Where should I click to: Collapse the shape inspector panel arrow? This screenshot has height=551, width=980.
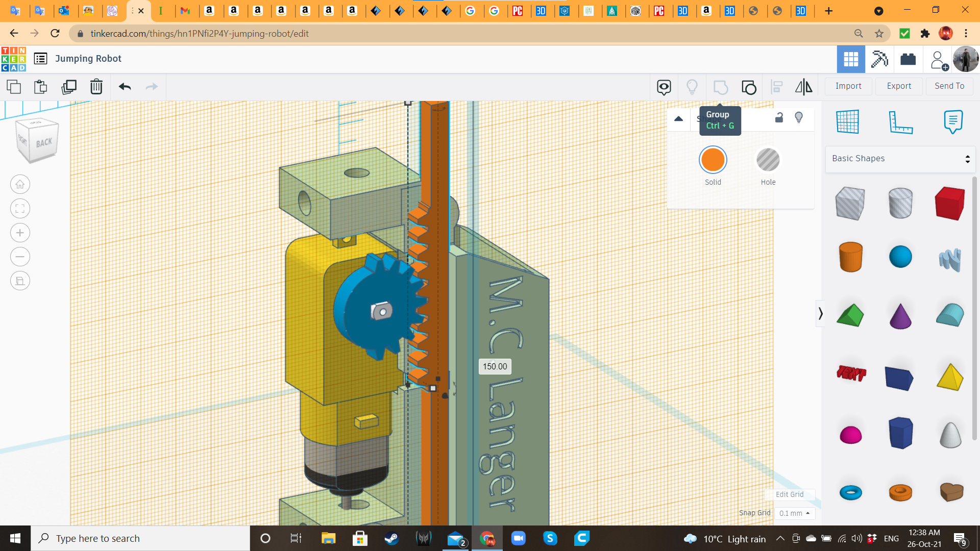pos(678,118)
